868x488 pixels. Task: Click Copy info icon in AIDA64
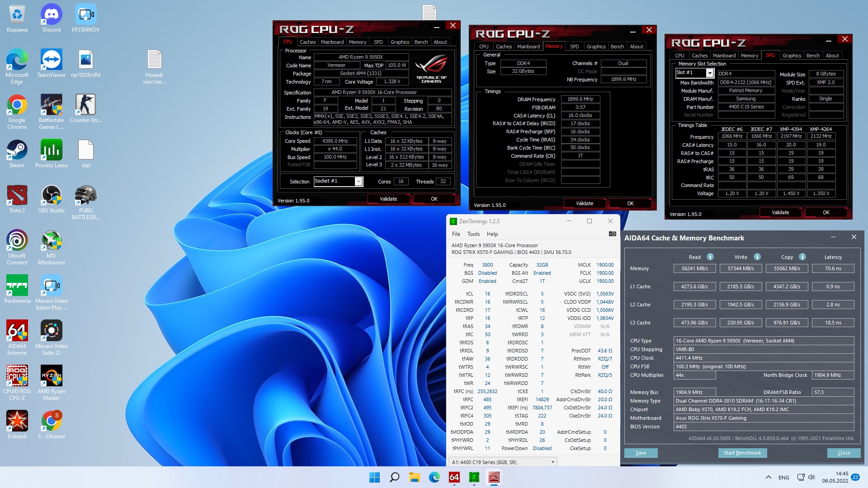pyautogui.click(x=802, y=257)
